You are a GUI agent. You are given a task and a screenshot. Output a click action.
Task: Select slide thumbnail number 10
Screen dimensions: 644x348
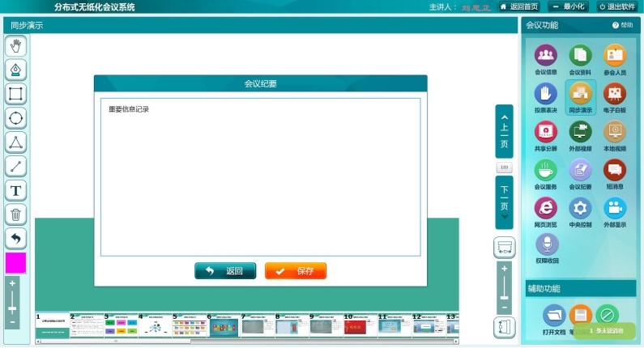[359, 326]
